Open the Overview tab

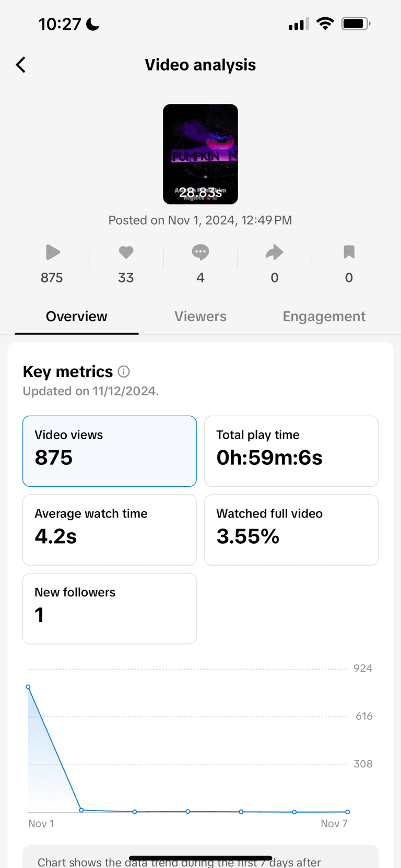76,316
